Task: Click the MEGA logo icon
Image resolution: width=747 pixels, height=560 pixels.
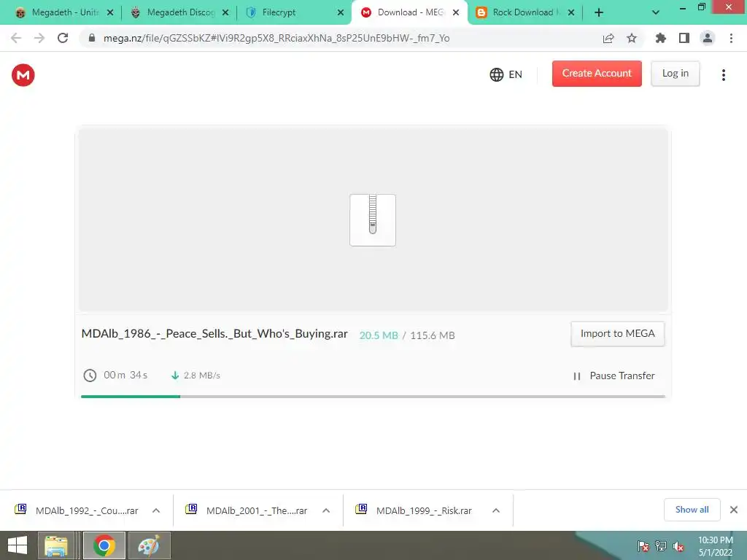Action: (x=23, y=75)
